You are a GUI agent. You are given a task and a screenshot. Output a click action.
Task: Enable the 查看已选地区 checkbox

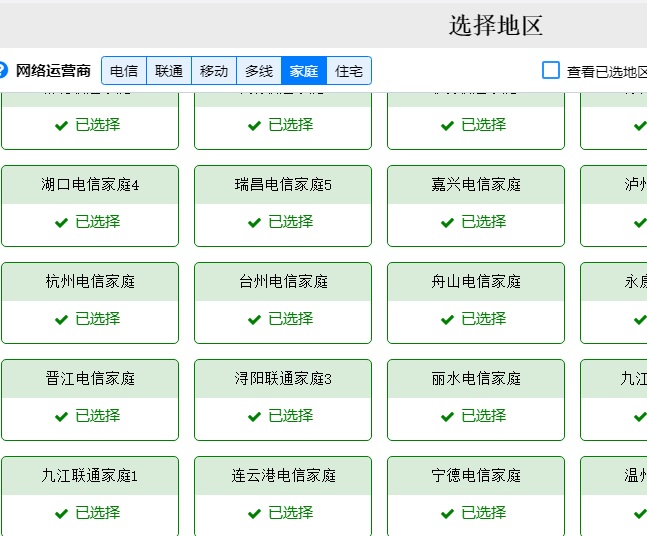551,70
